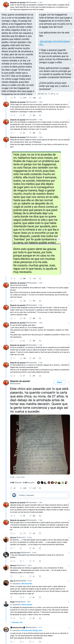
Task: Click the Seguir follow button
Action: pyautogui.click(x=59, y=382)
